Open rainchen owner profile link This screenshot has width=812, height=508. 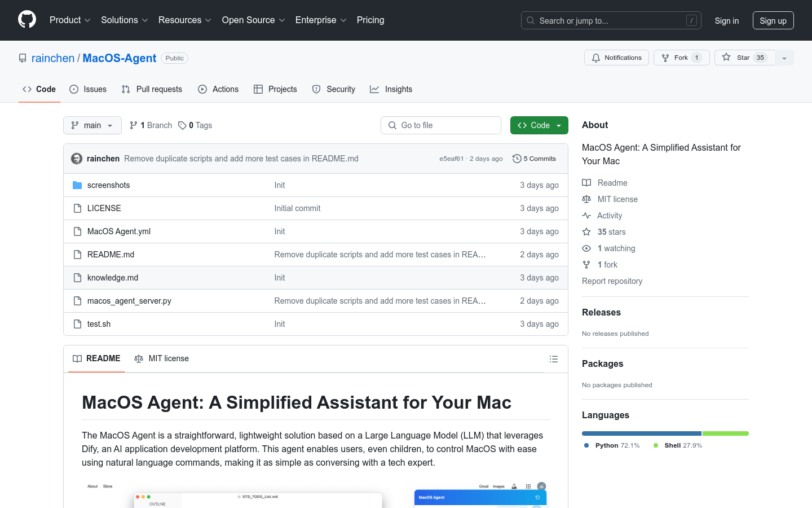[x=53, y=58]
